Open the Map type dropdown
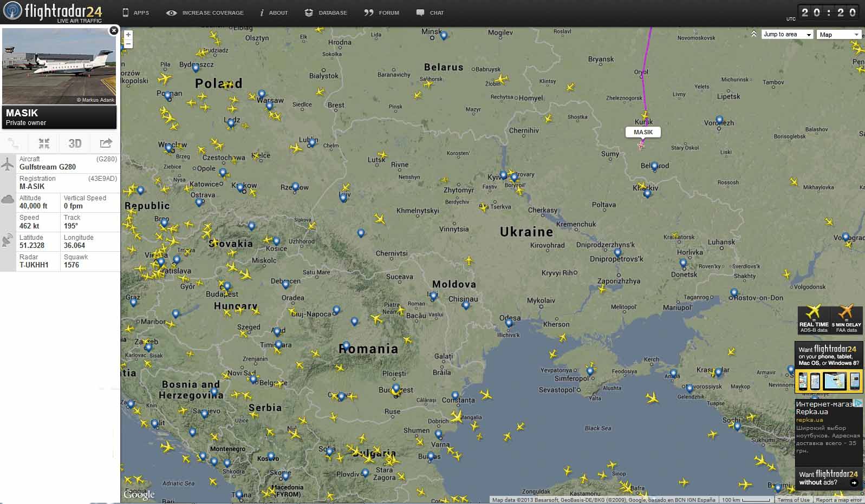This screenshot has height=504, width=865. tap(838, 35)
